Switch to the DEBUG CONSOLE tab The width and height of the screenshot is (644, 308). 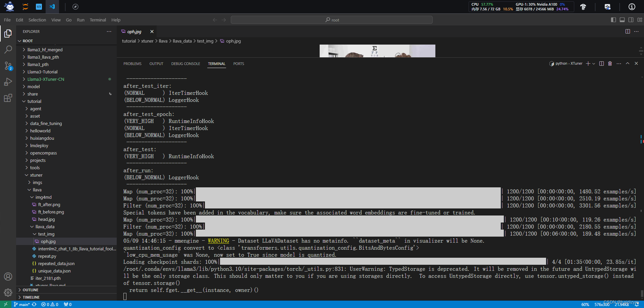click(185, 64)
